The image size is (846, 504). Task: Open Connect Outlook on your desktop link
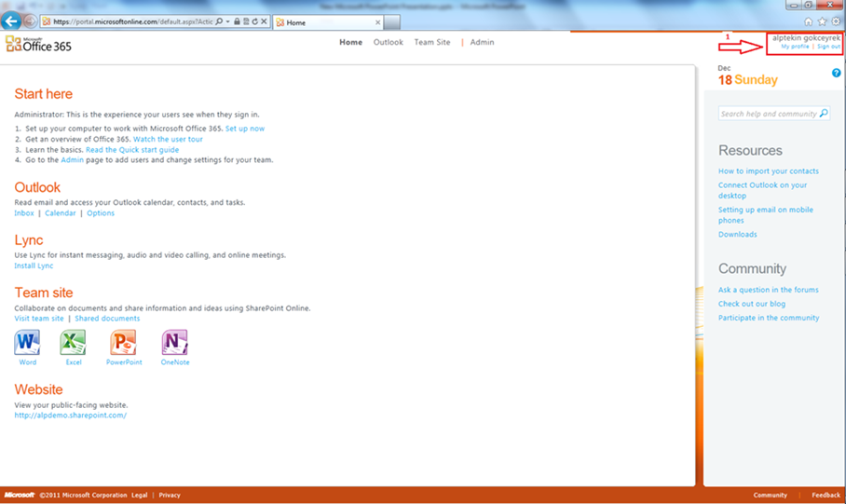[762, 190]
